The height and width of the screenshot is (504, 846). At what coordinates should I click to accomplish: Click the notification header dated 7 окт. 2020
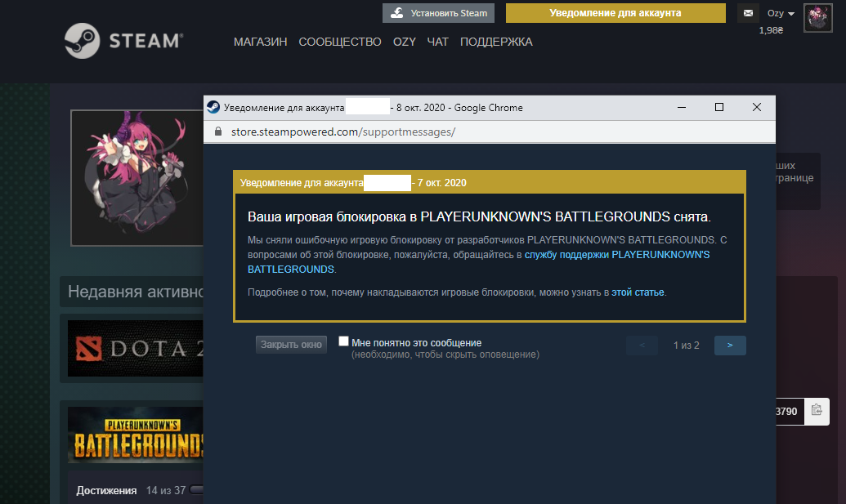490,183
